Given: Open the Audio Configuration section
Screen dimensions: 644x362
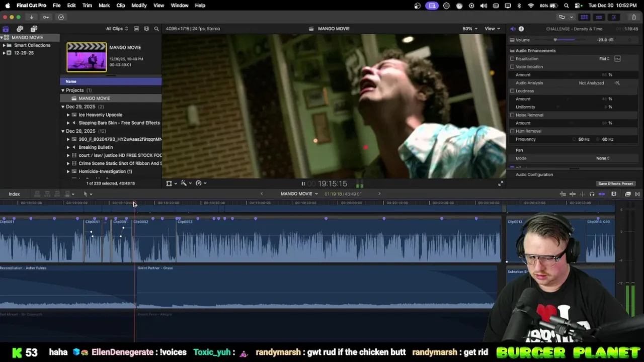Looking at the screenshot, I should coord(534,175).
